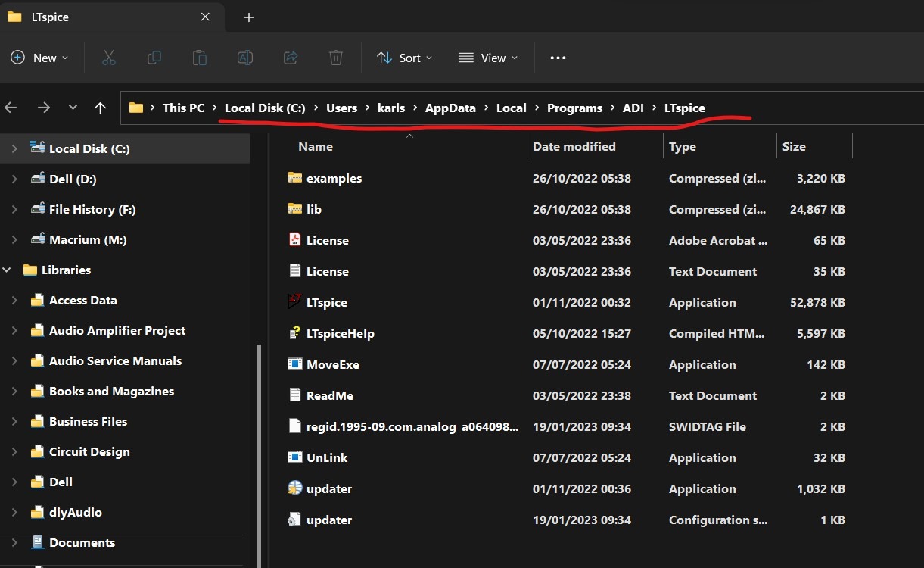Open the Sort dropdown menu
The image size is (924, 568).
pyautogui.click(x=405, y=58)
